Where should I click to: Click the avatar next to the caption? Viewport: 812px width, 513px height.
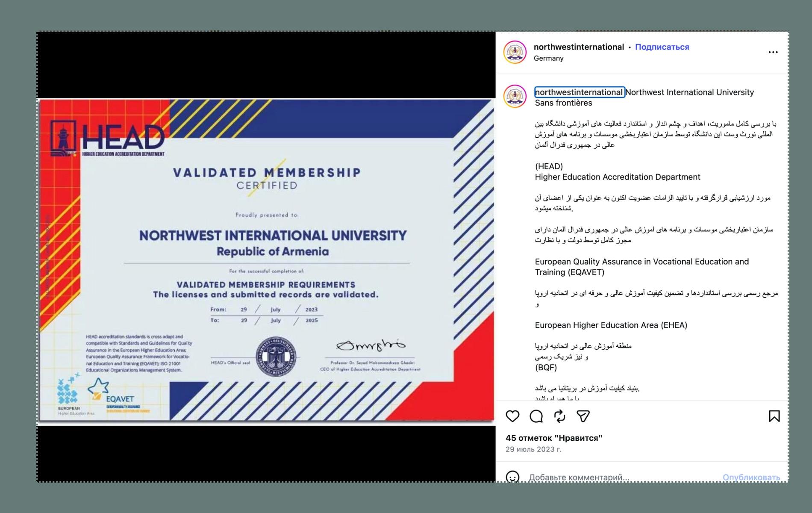tap(515, 96)
